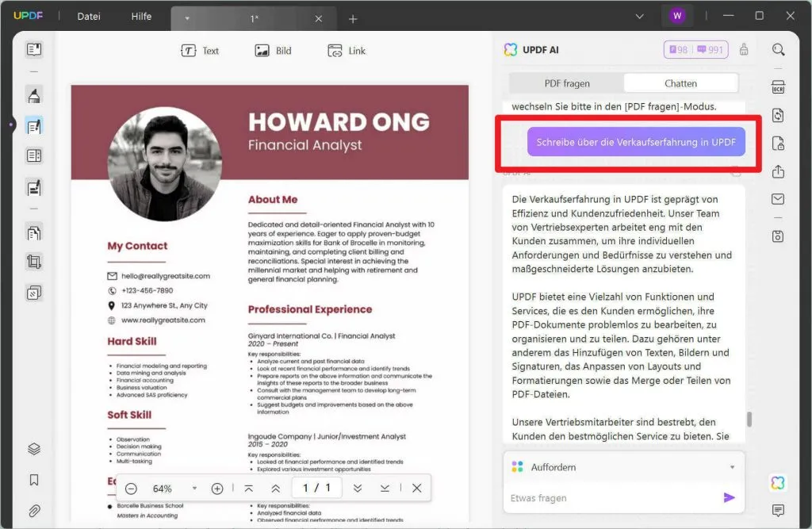
Task: Click the phone number +123-456-7890
Action: [x=147, y=290]
